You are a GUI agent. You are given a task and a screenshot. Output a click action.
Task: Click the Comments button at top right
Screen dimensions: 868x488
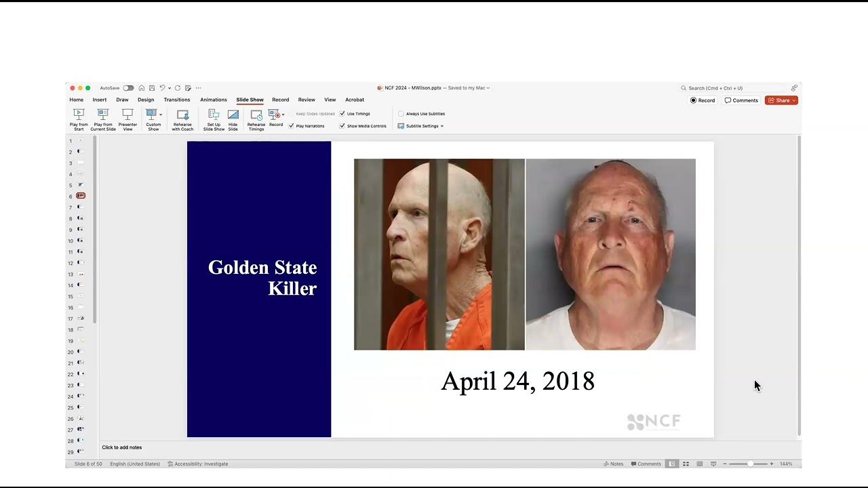[741, 100]
